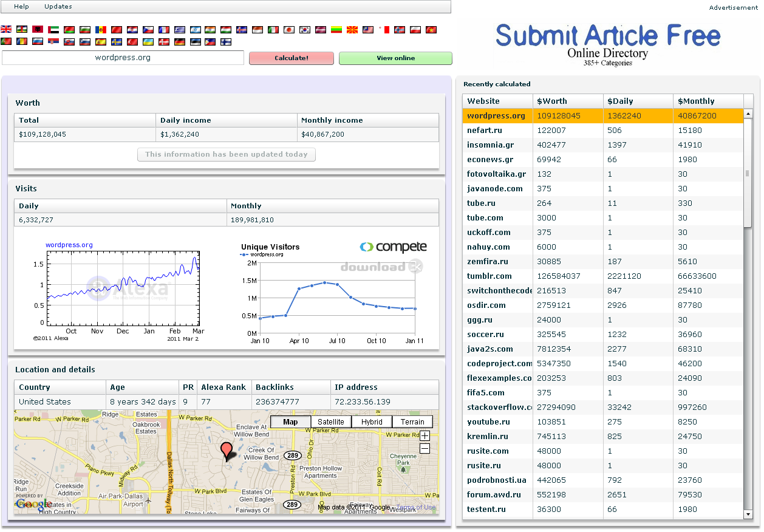Screen dimensions: 764x532
Task: Choose the Serbia flag language
Action: tap(53, 42)
